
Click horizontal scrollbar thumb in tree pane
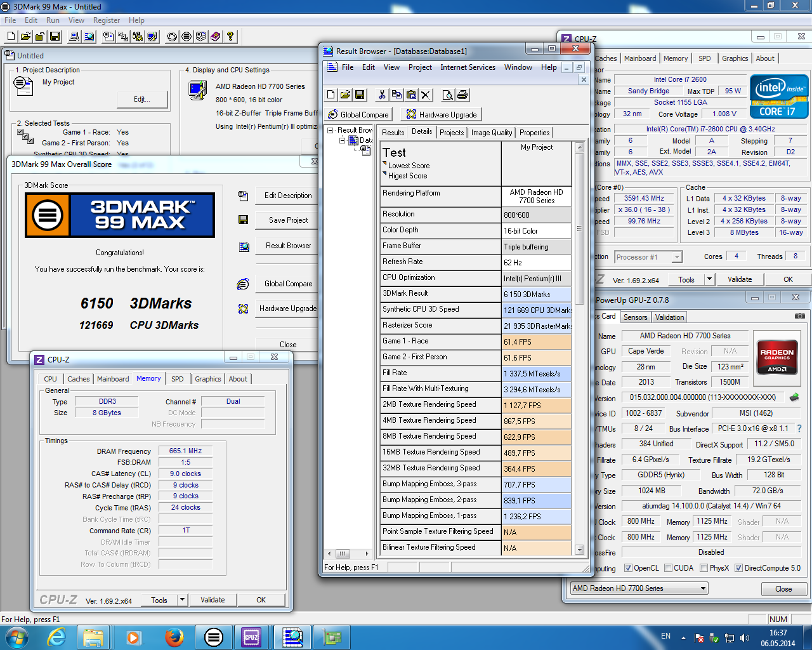click(343, 554)
